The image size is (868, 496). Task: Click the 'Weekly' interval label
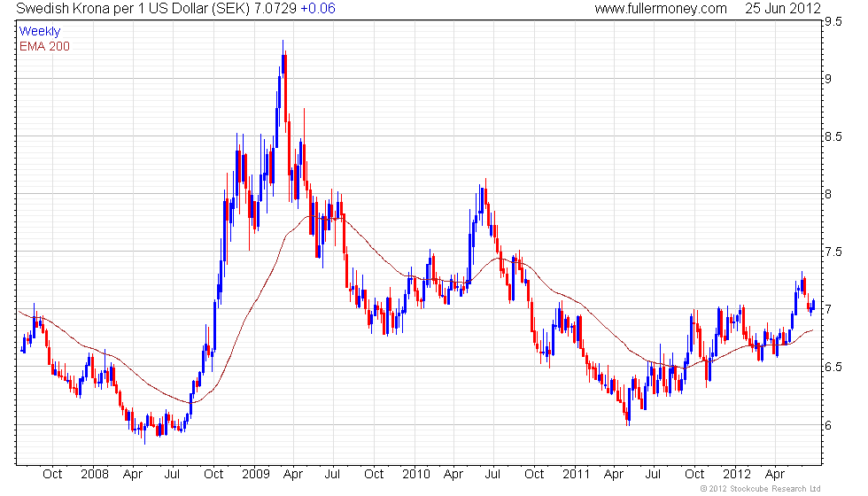(39, 32)
